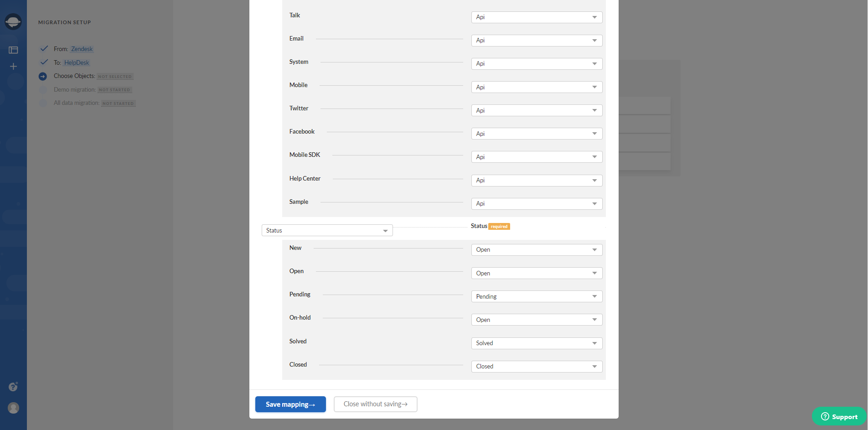This screenshot has width=868, height=430.
Task: Change the Pending status mapping dropdown
Action: click(536, 296)
